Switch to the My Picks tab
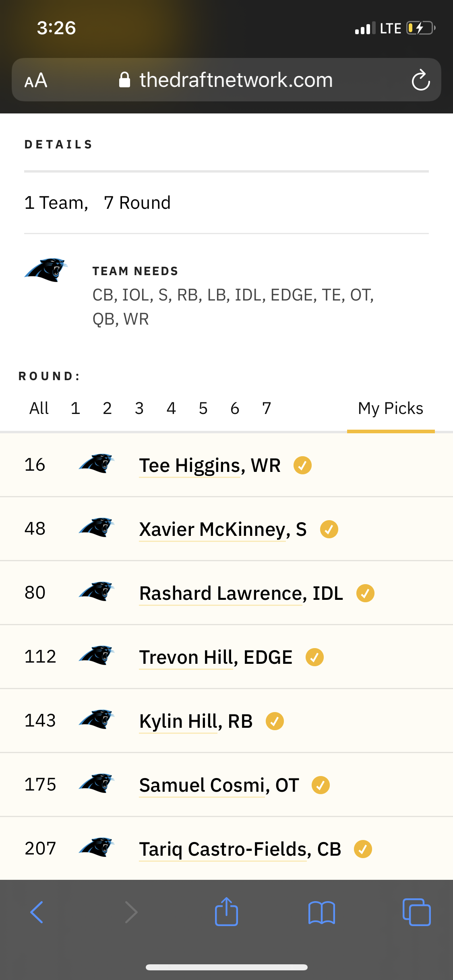The width and height of the screenshot is (453, 980). 391,409
